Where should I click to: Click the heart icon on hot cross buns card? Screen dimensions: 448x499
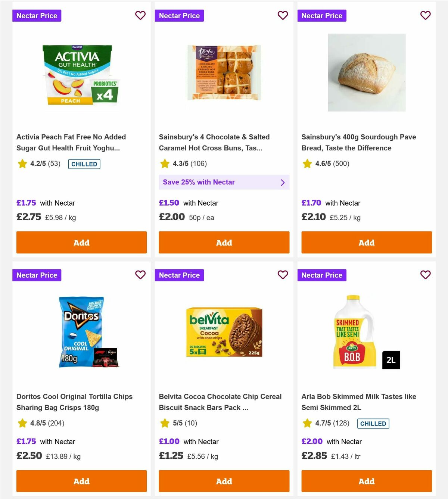tap(283, 16)
